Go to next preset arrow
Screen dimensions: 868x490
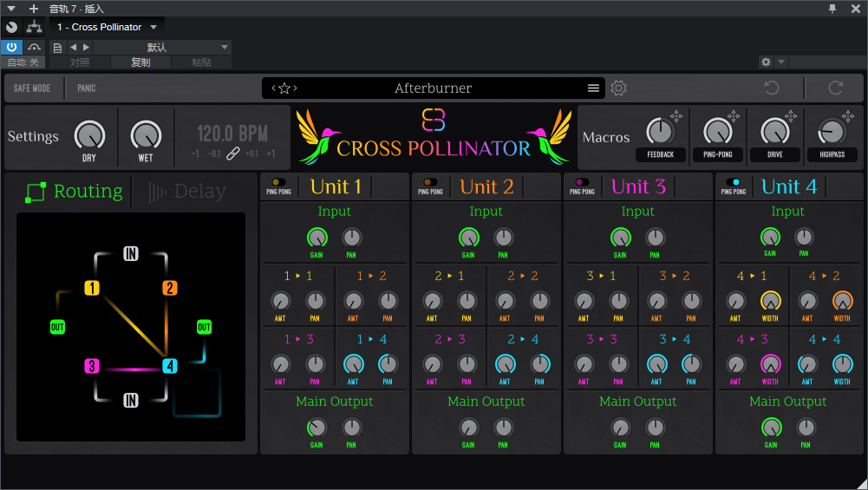296,88
